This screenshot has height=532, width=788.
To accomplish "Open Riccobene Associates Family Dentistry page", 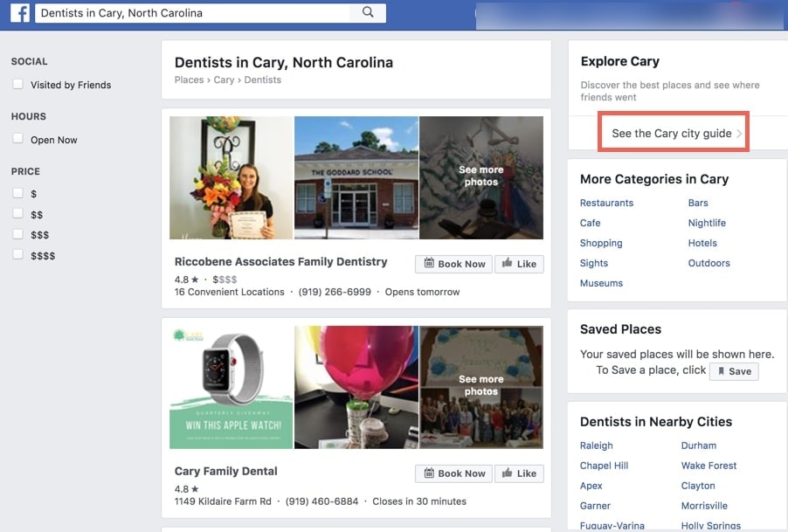I will (x=281, y=262).
